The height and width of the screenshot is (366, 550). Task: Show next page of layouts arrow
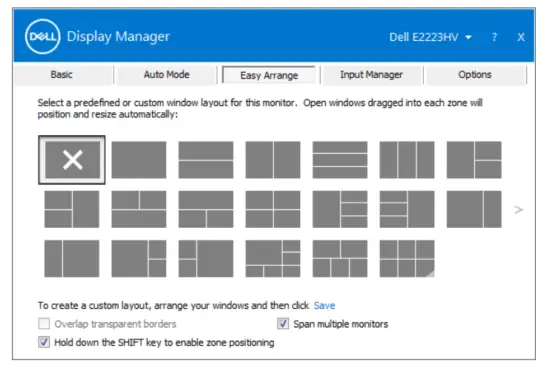coord(518,209)
